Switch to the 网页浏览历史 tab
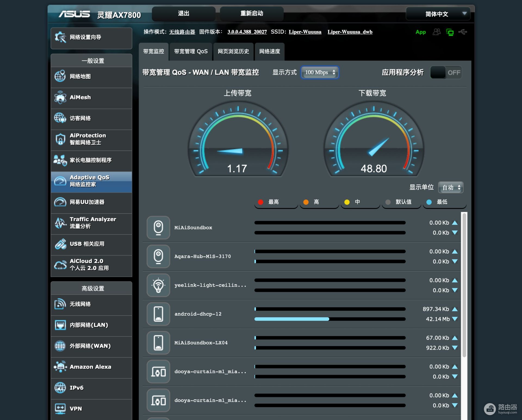 coord(233,51)
